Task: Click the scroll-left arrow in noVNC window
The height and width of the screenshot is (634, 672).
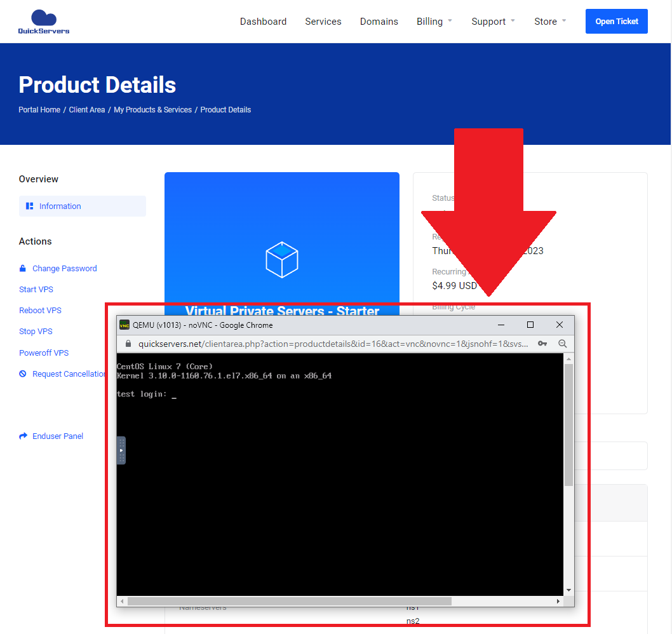Action: click(122, 602)
